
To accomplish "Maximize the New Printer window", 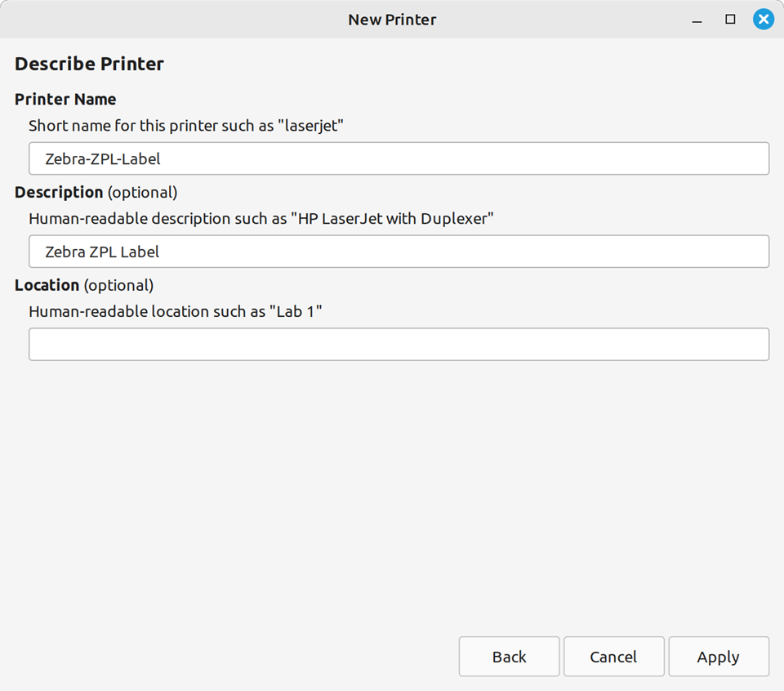I will click(x=730, y=19).
